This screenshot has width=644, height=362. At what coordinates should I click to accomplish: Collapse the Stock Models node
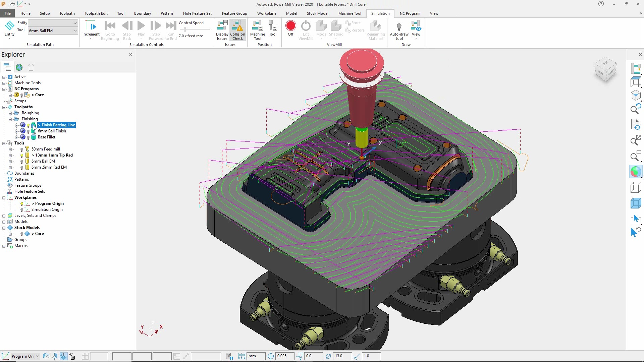click(4, 228)
